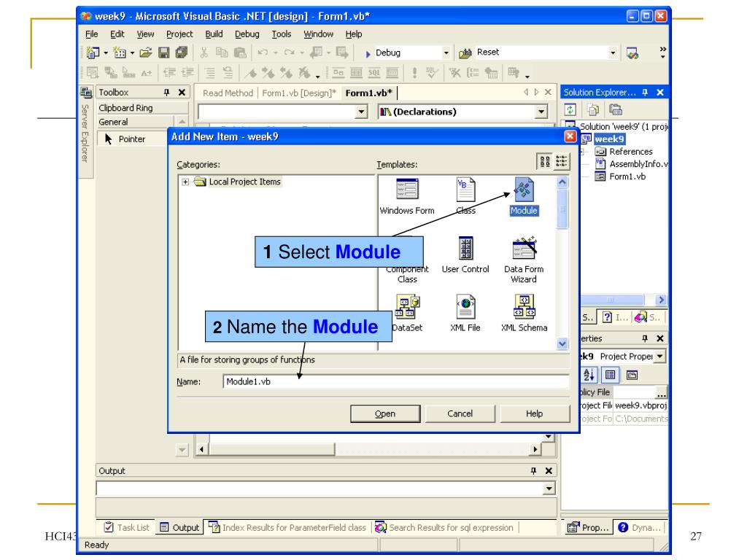This screenshot has width=747, height=560.
Task: Open the (Declarations) method dropdown
Action: point(541,112)
